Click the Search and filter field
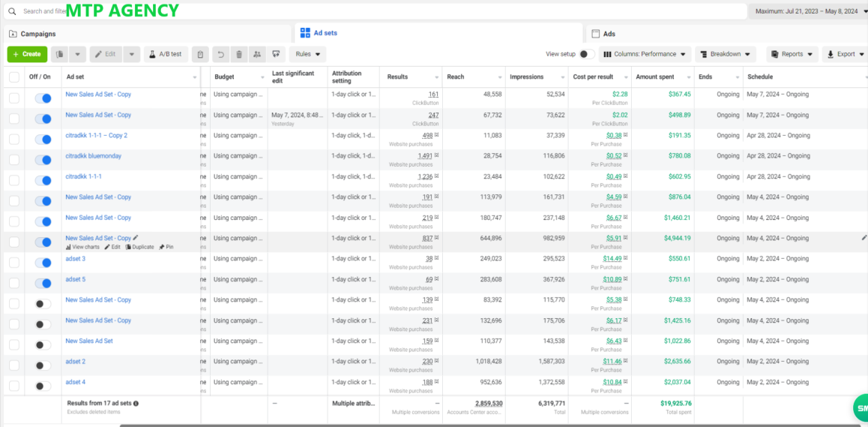 click(x=376, y=11)
